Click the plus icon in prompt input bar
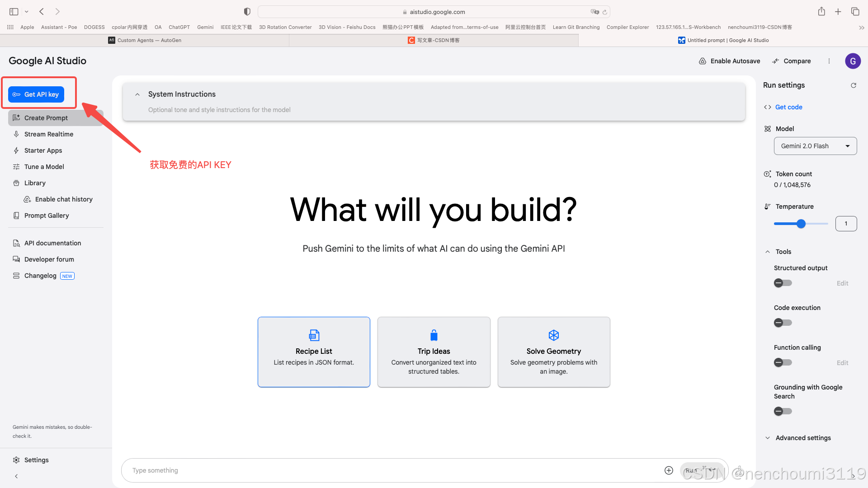The image size is (868, 488). (669, 470)
